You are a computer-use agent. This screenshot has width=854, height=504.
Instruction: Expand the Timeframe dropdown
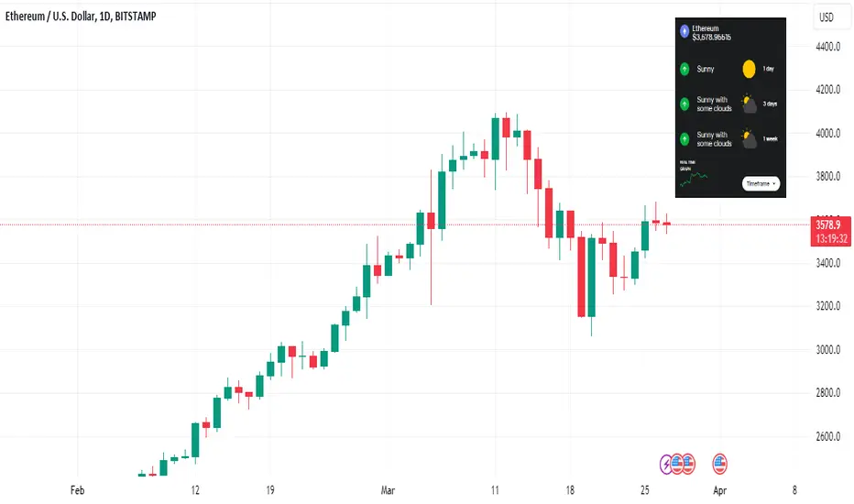pyautogui.click(x=761, y=183)
